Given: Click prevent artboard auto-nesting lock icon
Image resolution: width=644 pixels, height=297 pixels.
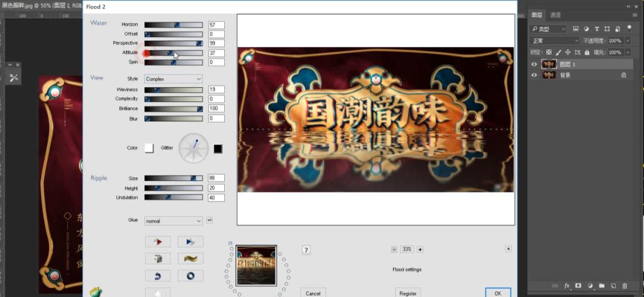Looking at the screenshot, I should pos(577,52).
